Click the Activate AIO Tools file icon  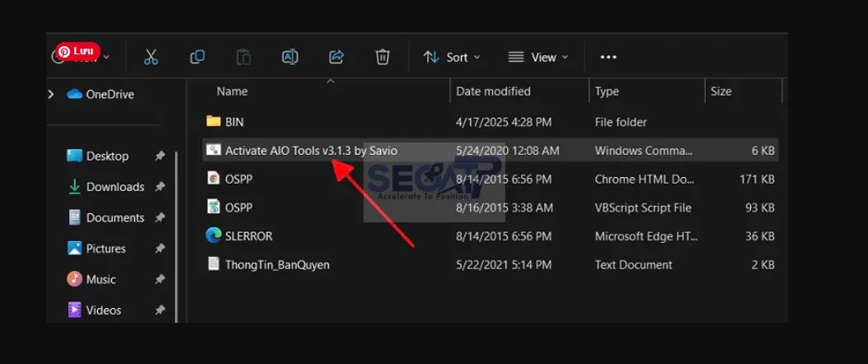[x=213, y=150]
